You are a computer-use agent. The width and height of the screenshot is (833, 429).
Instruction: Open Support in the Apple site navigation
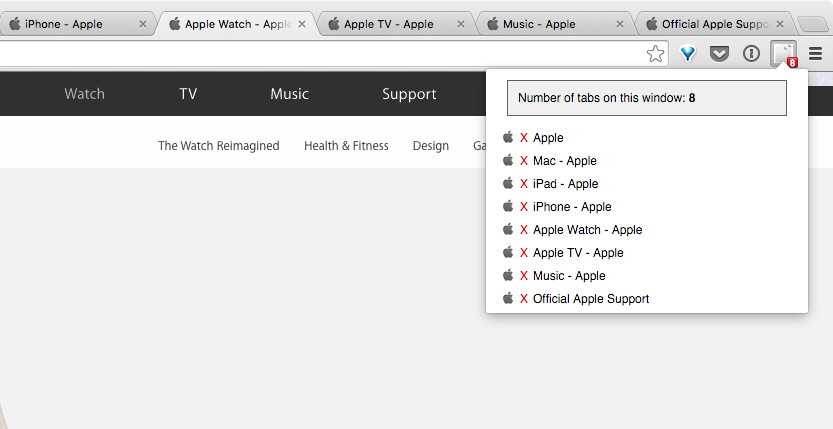click(x=409, y=94)
